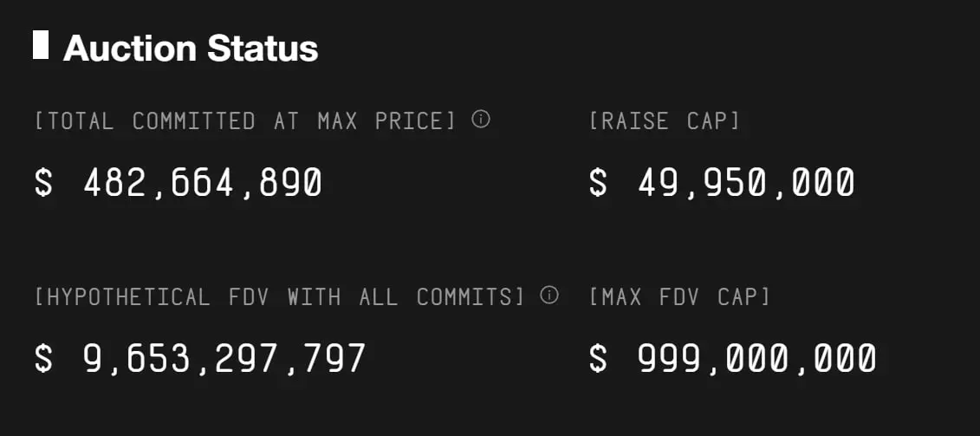Image resolution: width=980 pixels, height=436 pixels.
Task: Click the dollar sign before 482,664,890
Action: pos(43,183)
